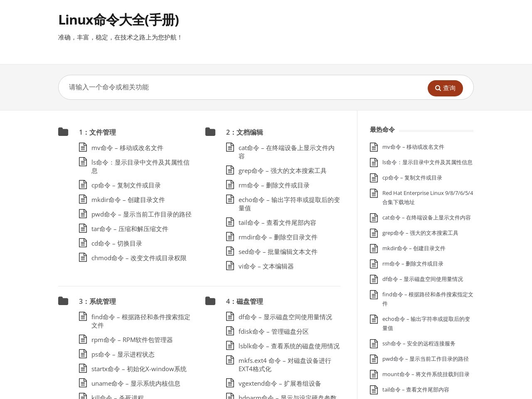Open df命令 link in 磁盘管理 list
The image size is (532, 399).
[285, 317]
